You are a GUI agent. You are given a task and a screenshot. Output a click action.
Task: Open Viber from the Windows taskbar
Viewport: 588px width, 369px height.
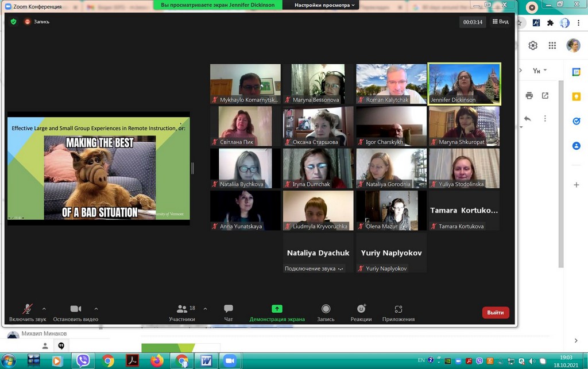pyautogui.click(x=84, y=360)
